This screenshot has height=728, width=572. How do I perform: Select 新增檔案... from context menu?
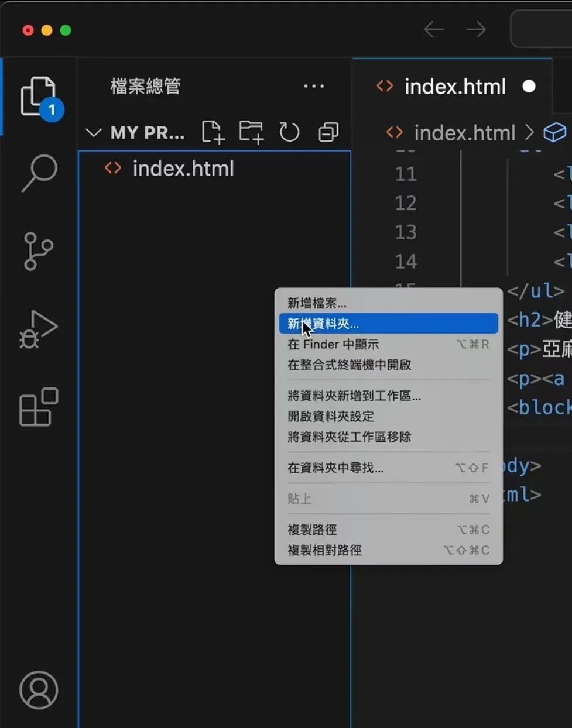coord(317,303)
